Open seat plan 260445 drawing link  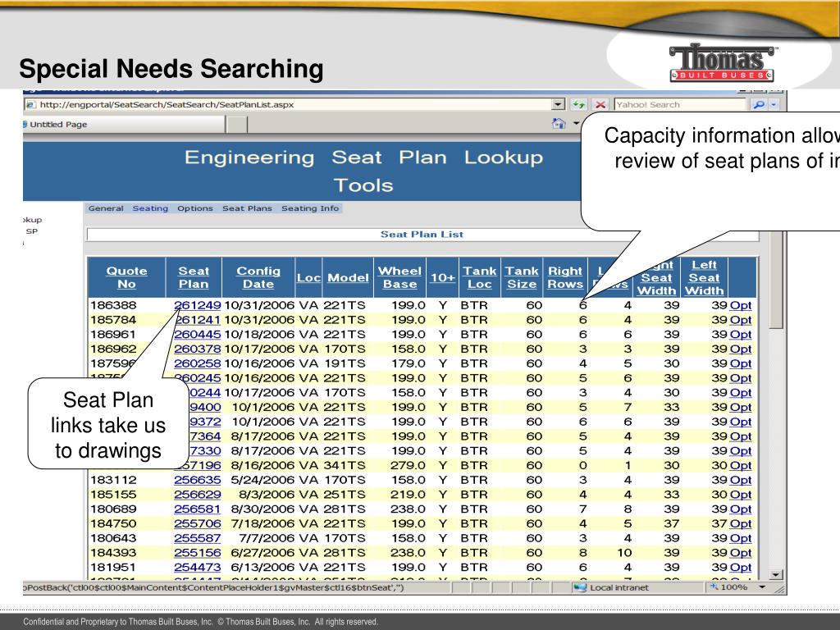(197, 335)
